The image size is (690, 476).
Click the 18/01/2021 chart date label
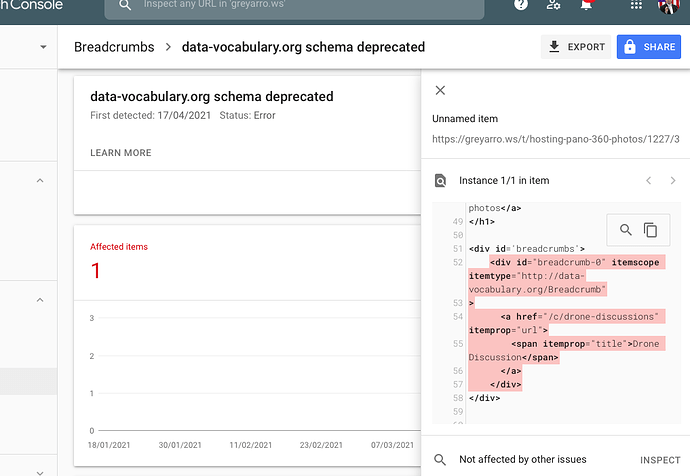coord(109,445)
